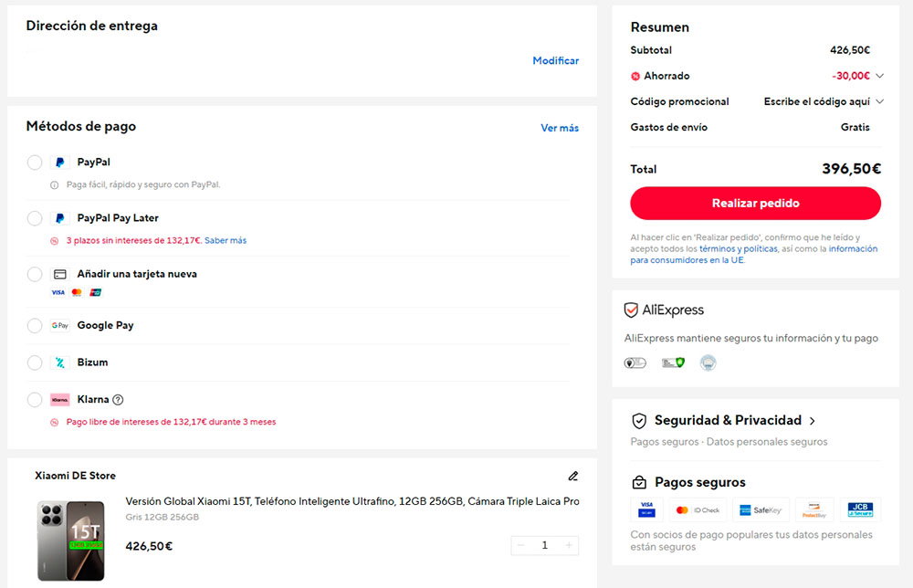Click Modificar to change delivery address
The image size is (913, 588).
555,60
